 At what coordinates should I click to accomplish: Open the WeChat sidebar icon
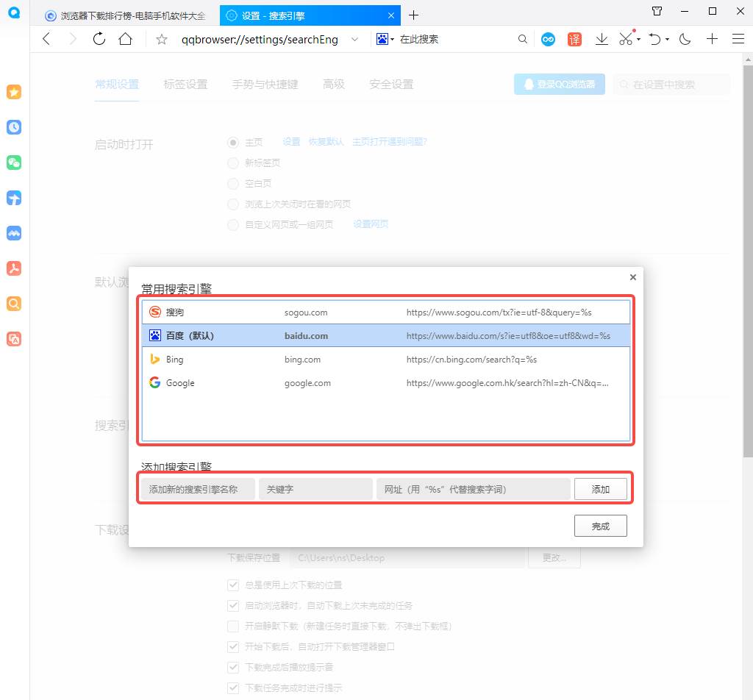click(x=14, y=162)
